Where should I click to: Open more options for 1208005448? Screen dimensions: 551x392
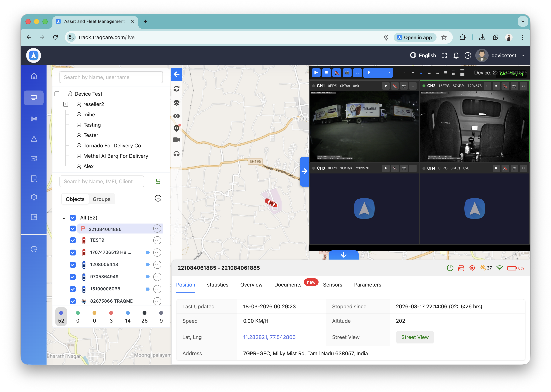click(x=157, y=265)
